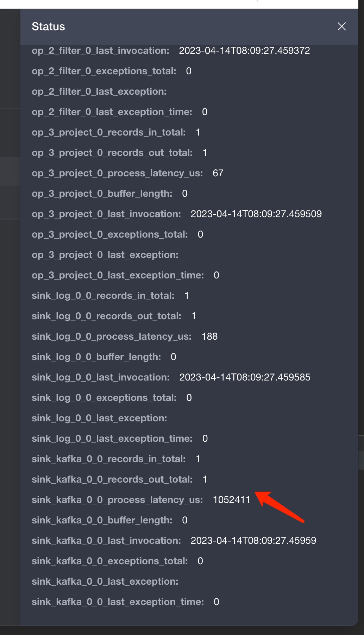
Task: Select the op_3_project_0_last_exception_time value
Action: [x=217, y=275]
